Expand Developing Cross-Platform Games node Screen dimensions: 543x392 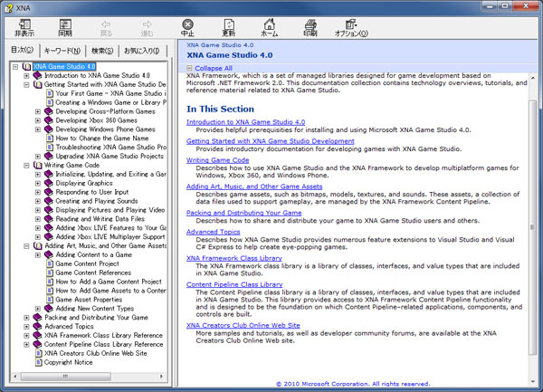[x=38, y=111]
